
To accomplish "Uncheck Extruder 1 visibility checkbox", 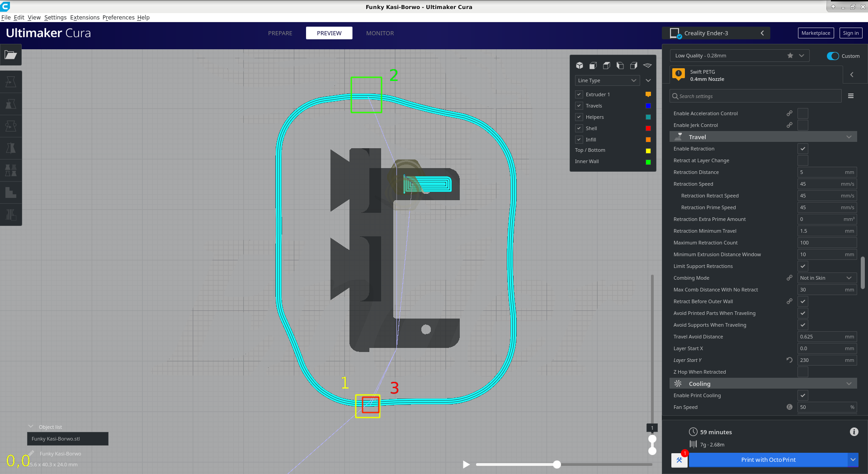I will click(579, 94).
